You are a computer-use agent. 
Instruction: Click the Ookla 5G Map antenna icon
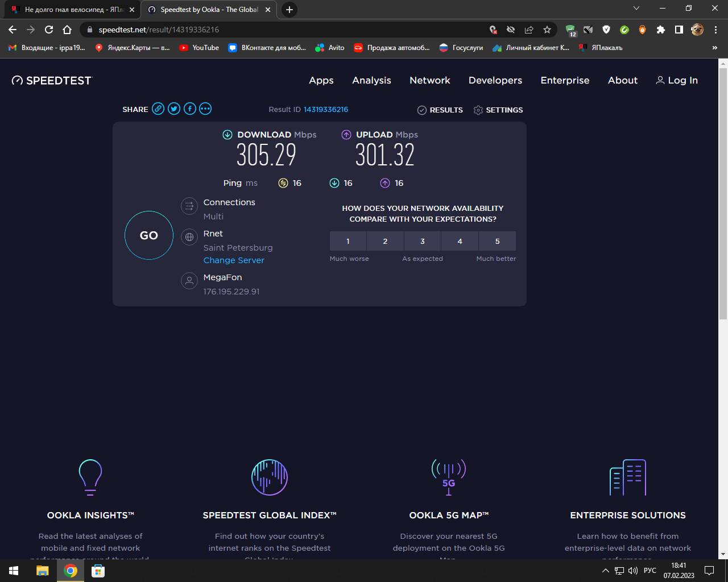click(x=449, y=477)
